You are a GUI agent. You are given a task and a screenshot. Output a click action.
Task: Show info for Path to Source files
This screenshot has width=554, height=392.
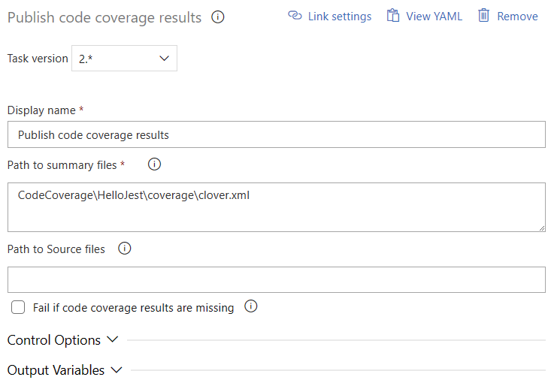pos(125,249)
